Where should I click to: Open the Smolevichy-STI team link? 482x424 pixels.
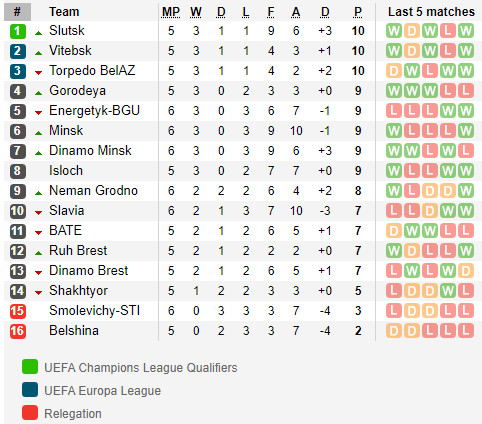(x=94, y=311)
